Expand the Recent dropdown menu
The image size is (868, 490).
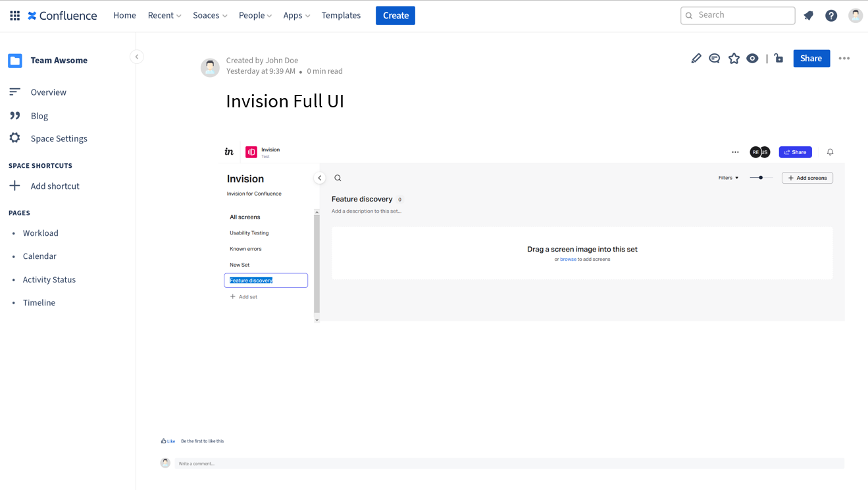pyautogui.click(x=164, y=15)
